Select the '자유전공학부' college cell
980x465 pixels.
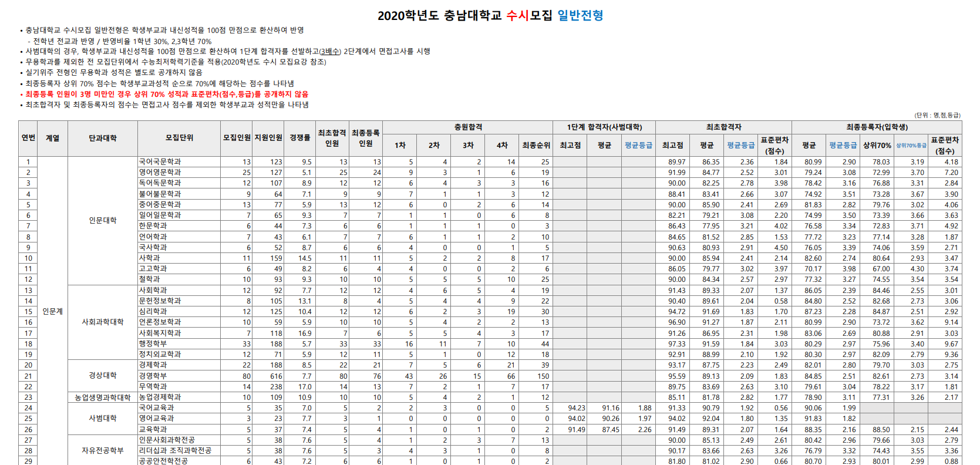pyautogui.click(x=103, y=450)
